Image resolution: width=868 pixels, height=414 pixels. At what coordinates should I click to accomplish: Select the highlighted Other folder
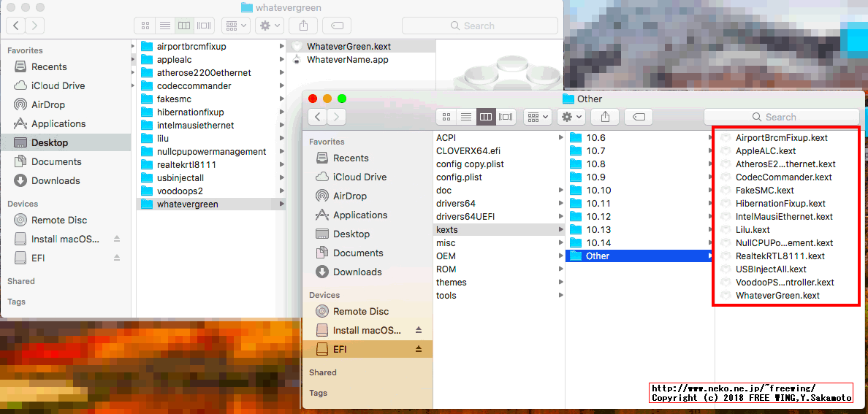pos(640,256)
